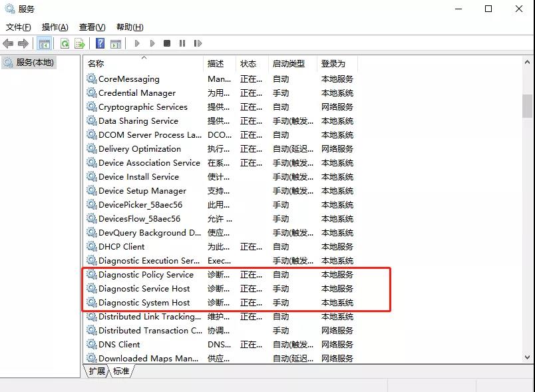
Task: Open the Help icon in toolbar
Action: (100, 43)
